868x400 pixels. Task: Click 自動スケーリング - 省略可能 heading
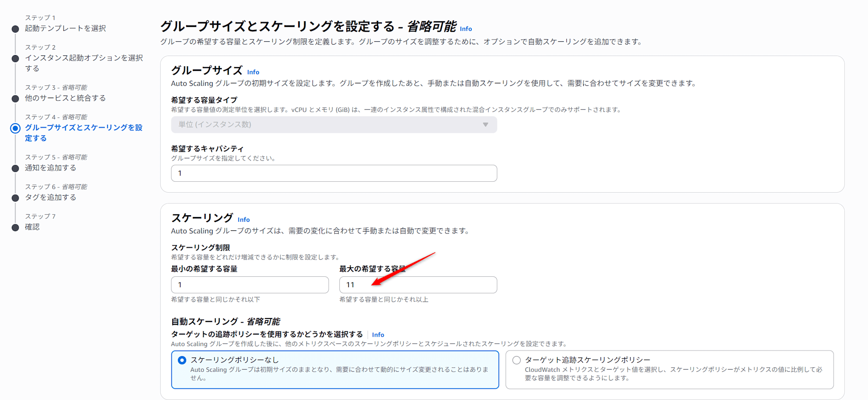point(225,321)
